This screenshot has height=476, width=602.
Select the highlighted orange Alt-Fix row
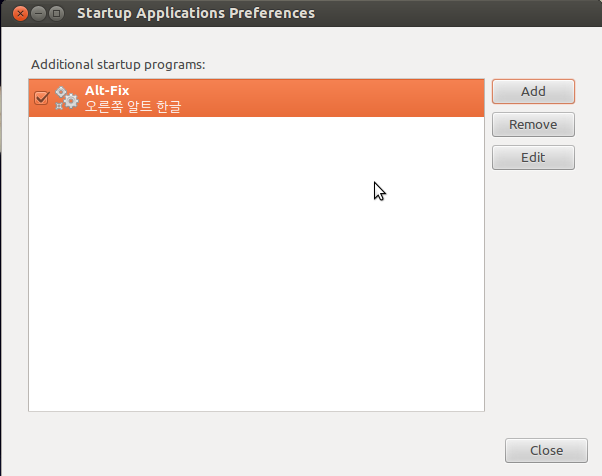click(x=256, y=98)
